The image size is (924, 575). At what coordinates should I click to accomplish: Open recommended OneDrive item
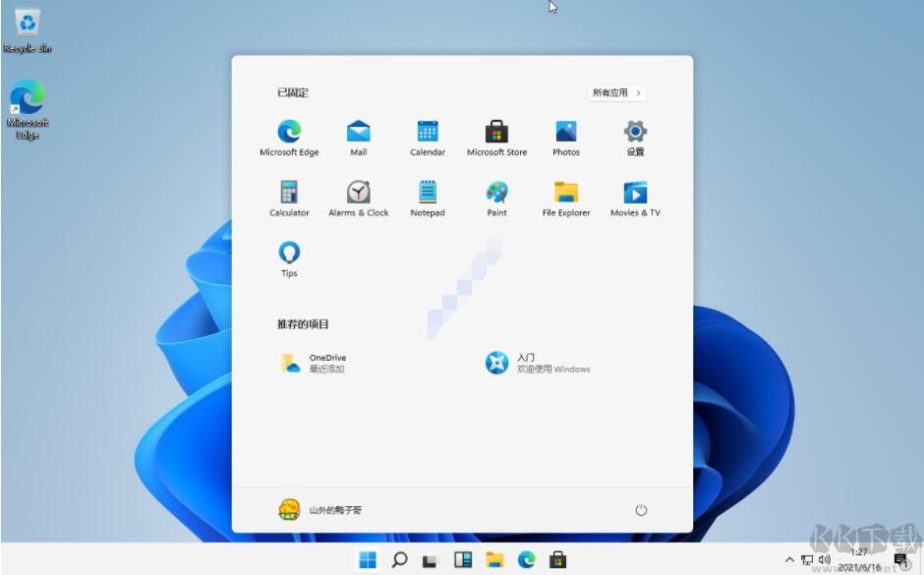click(x=313, y=363)
